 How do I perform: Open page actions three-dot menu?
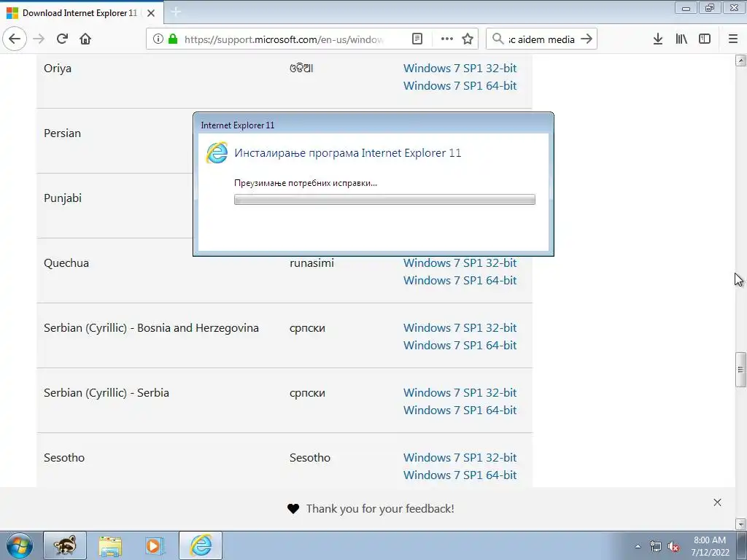click(x=447, y=39)
